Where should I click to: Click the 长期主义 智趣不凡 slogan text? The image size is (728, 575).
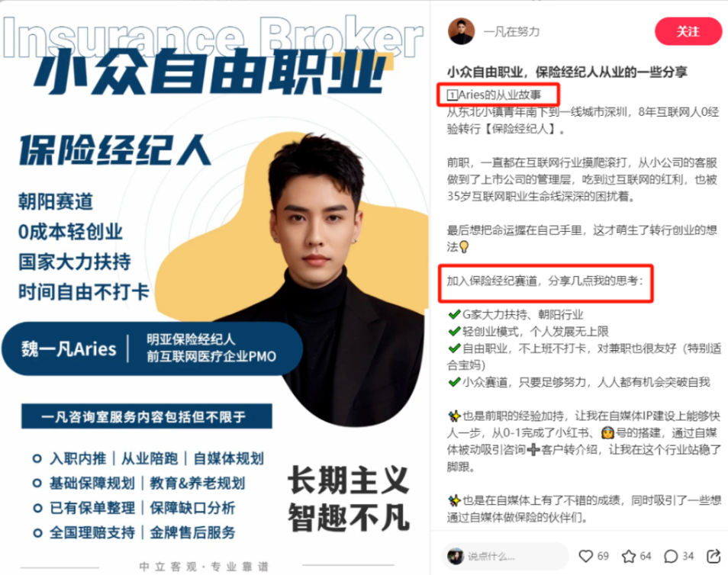(348, 499)
